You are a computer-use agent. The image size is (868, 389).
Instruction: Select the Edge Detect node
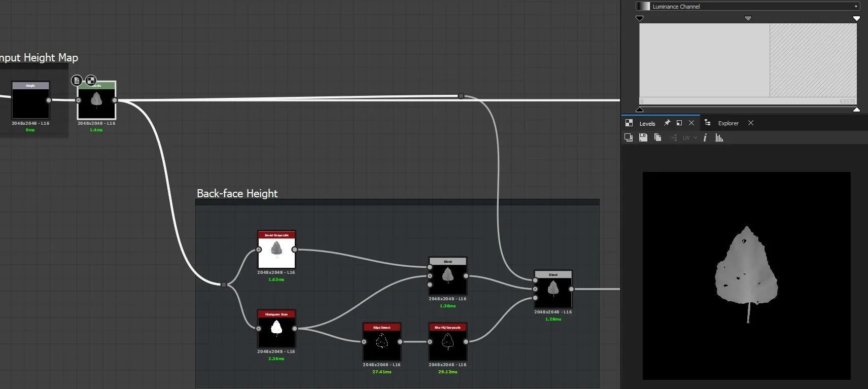pyautogui.click(x=382, y=341)
